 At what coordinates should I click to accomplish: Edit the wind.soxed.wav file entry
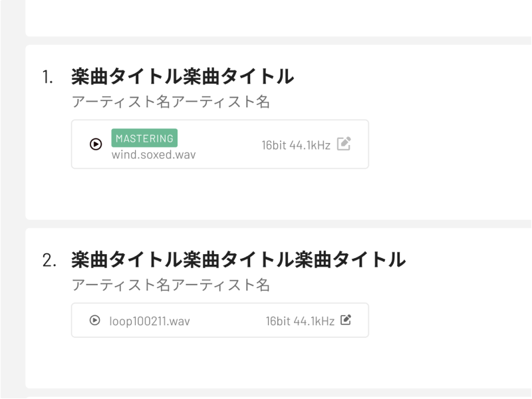pos(344,144)
